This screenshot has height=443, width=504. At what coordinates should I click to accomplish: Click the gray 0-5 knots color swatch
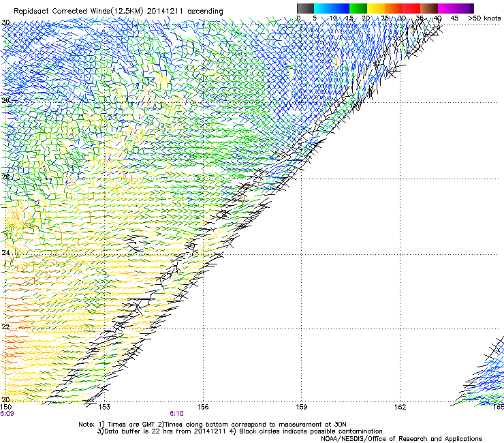coord(305,8)
